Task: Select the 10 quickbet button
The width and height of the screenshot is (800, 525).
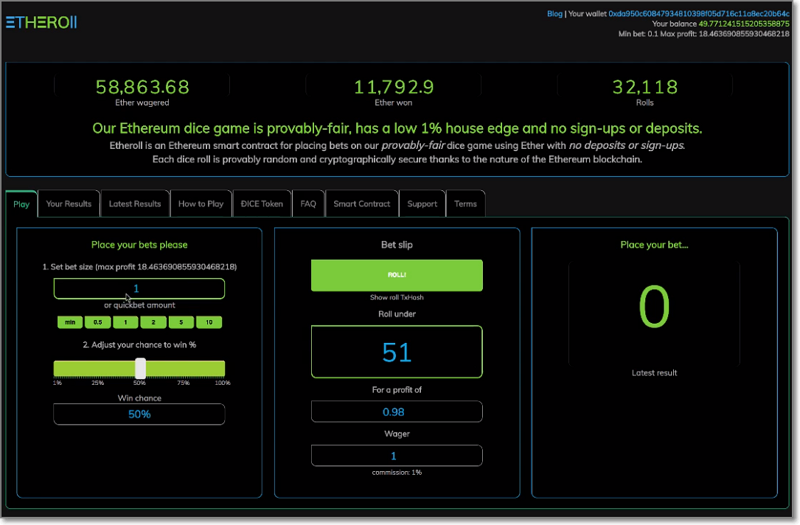Action: pos(209,322)
